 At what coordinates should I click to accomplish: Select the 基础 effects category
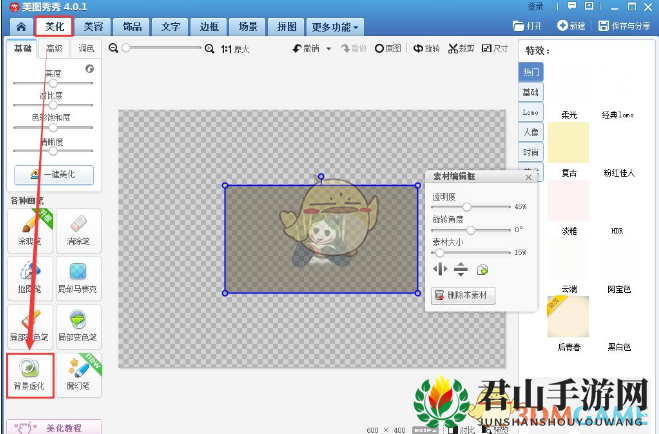point(531,92)
